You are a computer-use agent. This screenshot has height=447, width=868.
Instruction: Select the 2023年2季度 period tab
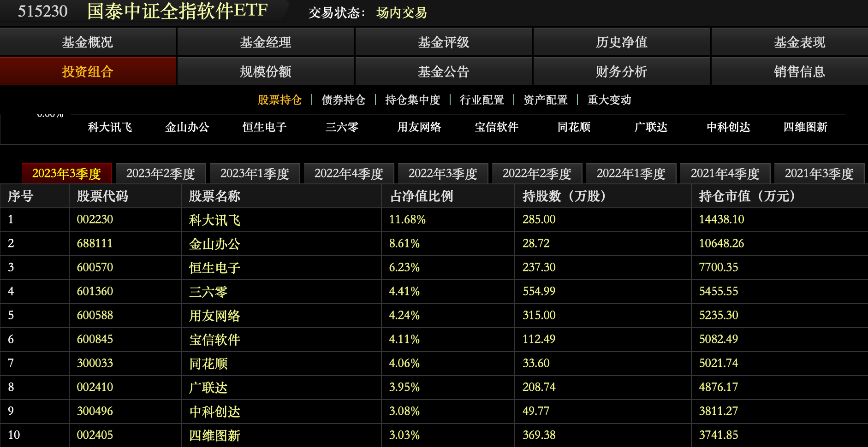click(161, 174)
